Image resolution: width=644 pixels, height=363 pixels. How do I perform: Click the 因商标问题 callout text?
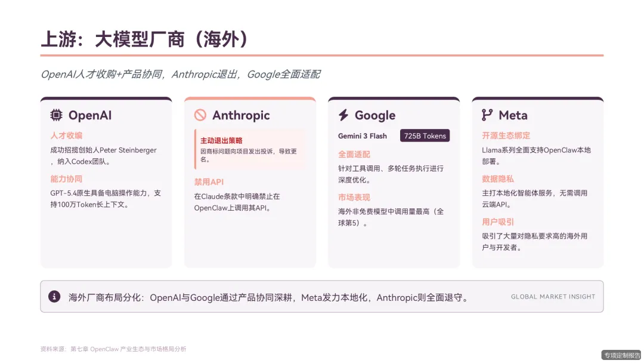tap(249, 155)
